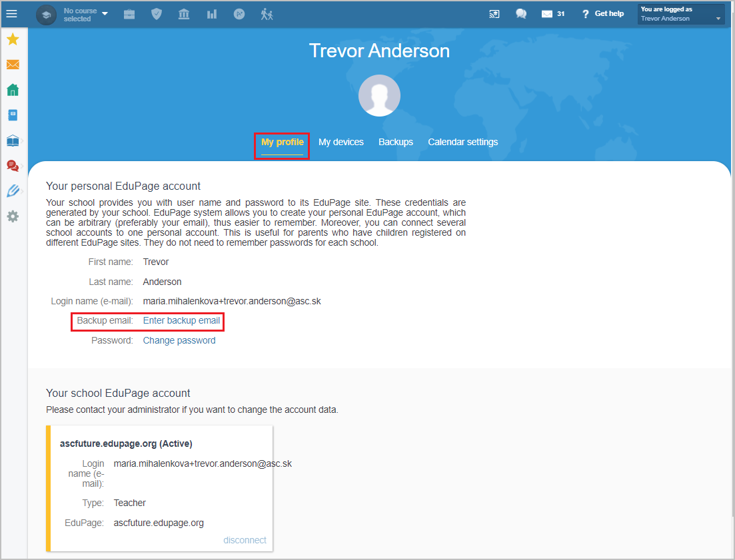735x560 pixels.
Task: Click the ascfuture.edupage.org (Active) card title
Action: point(126,444)
